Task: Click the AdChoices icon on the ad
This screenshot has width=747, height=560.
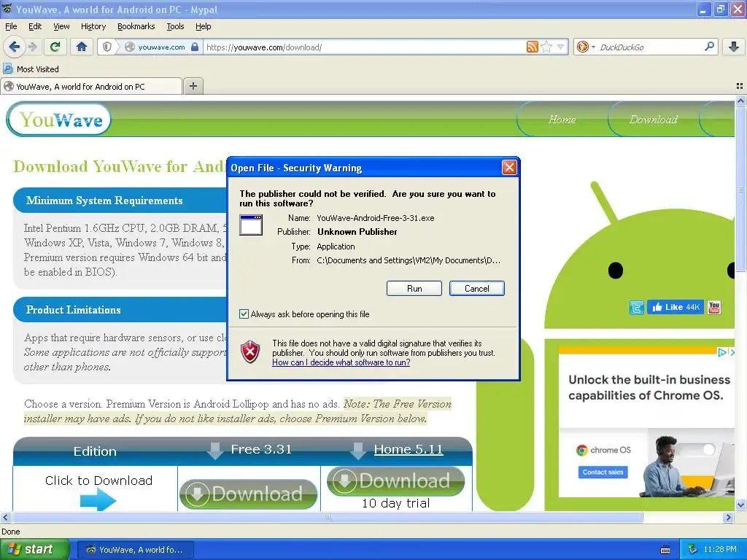Action: 722,352
